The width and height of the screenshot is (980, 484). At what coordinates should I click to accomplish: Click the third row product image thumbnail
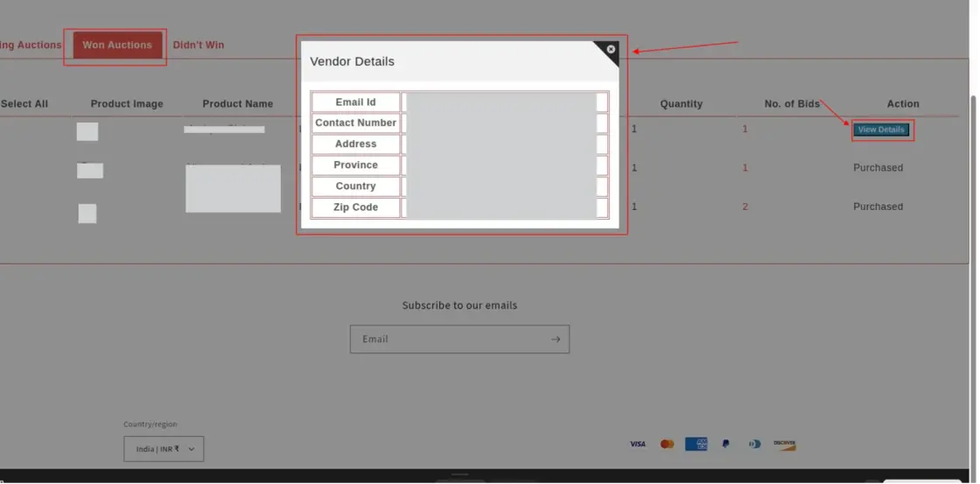[87, 214]
